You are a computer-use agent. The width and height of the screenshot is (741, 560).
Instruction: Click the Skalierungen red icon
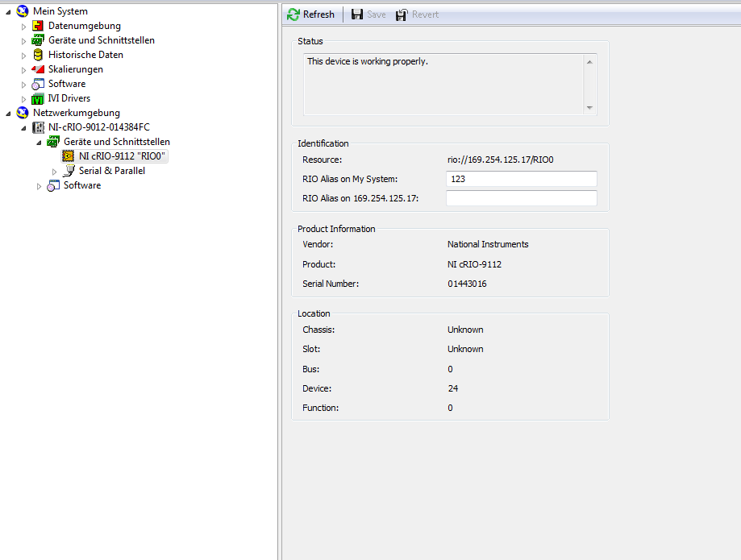coord(38,69)
